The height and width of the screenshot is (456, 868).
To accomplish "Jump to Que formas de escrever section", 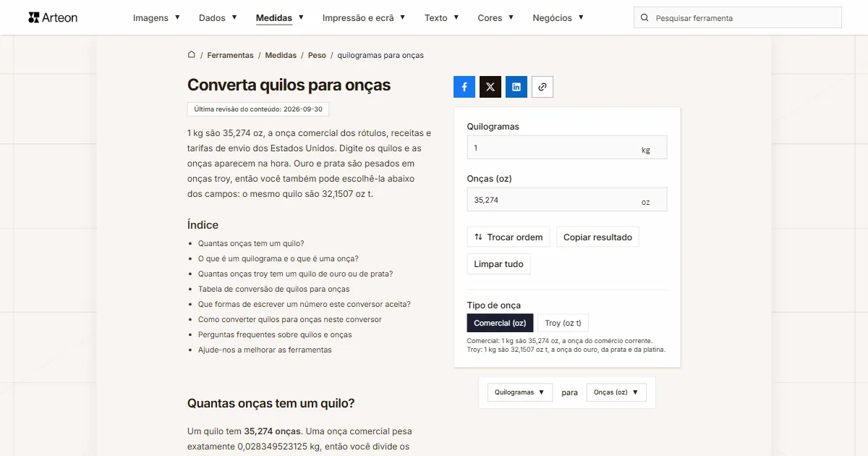I will coord(305,304).
